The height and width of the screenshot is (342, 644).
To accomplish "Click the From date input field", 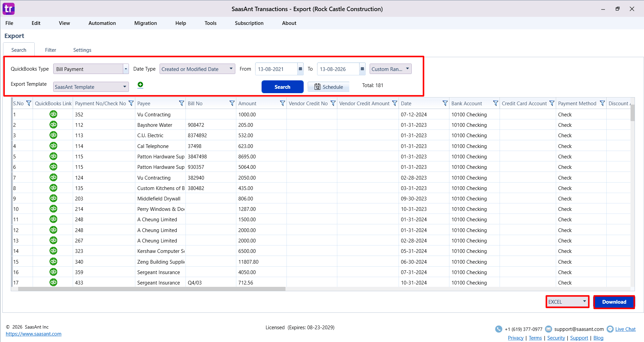I will 276,69.
